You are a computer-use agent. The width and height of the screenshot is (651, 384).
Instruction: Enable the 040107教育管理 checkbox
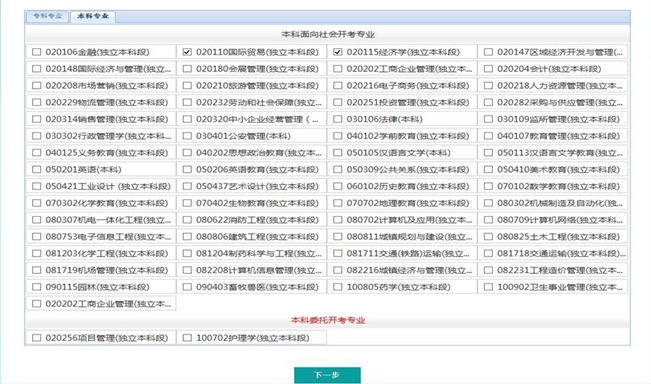point(489,136)
